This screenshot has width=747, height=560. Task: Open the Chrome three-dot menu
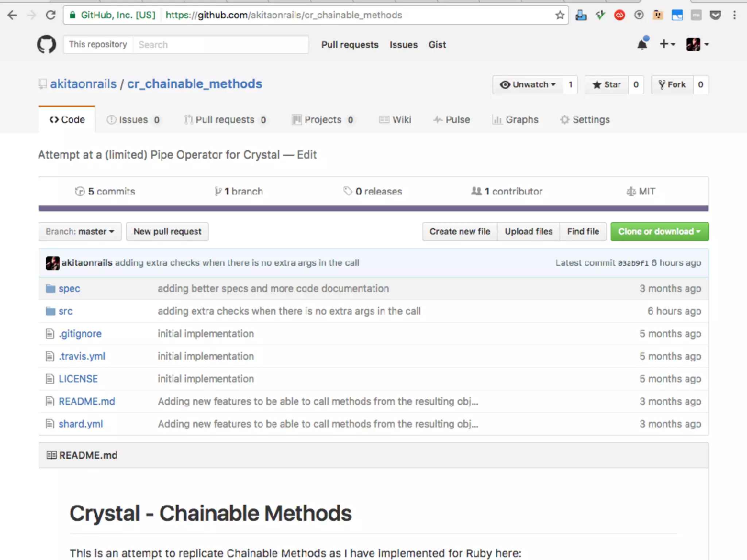click(x=734, y=15)
